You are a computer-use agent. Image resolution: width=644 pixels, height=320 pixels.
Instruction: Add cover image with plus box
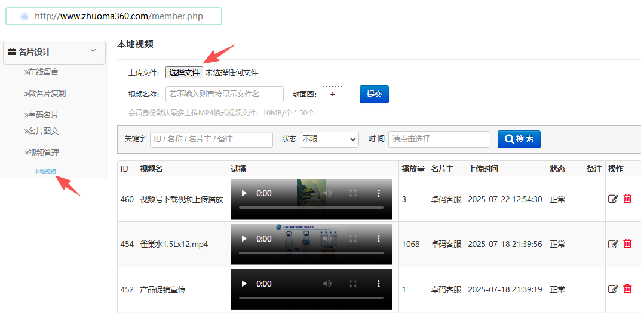[x=332, y=95]
